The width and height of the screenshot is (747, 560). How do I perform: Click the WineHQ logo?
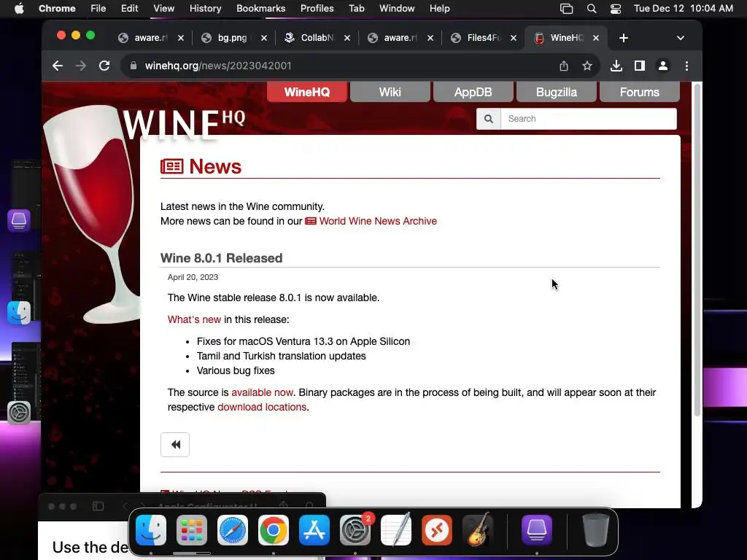click(184, 125)
